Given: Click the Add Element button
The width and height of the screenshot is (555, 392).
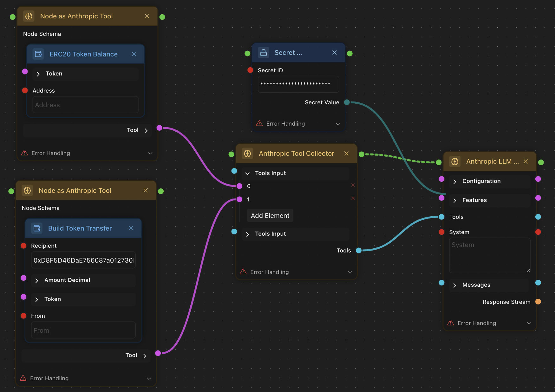Looking at the screenshot, I should tap(270, 216).
